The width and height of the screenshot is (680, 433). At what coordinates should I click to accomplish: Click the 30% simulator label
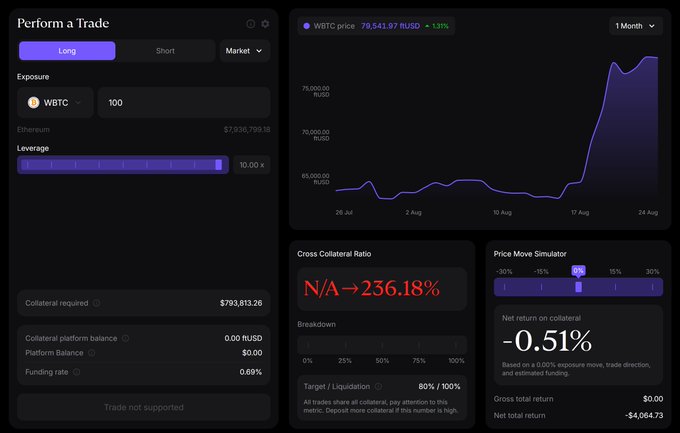tap(652, 272)
